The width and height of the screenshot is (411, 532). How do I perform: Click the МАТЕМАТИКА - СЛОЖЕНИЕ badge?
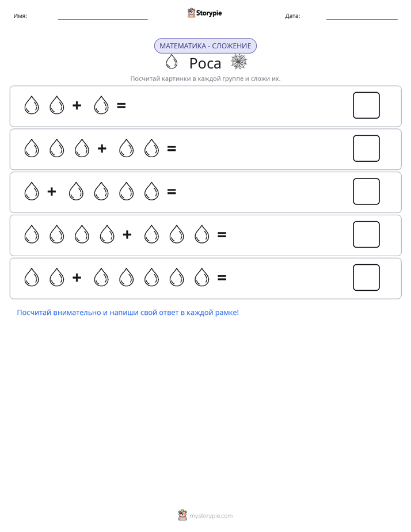205,46
